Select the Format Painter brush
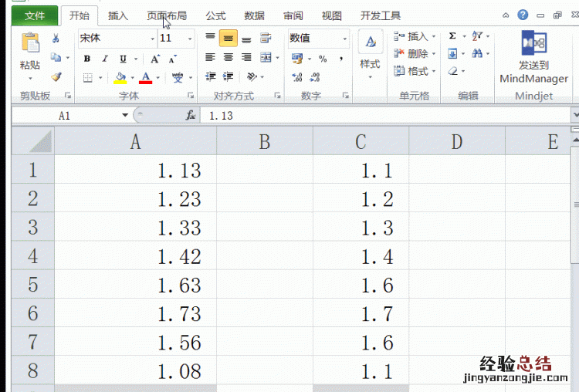The image size is (579, 392). 56,76
